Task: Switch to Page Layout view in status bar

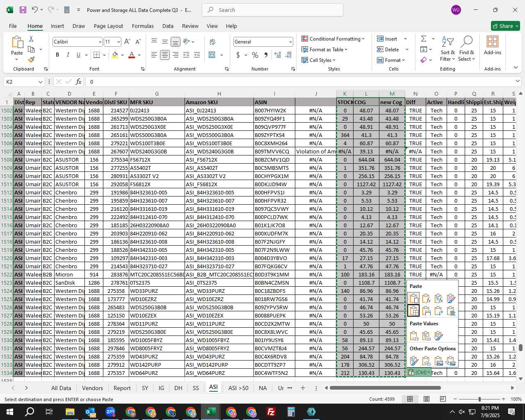Action: click(427, 399)
